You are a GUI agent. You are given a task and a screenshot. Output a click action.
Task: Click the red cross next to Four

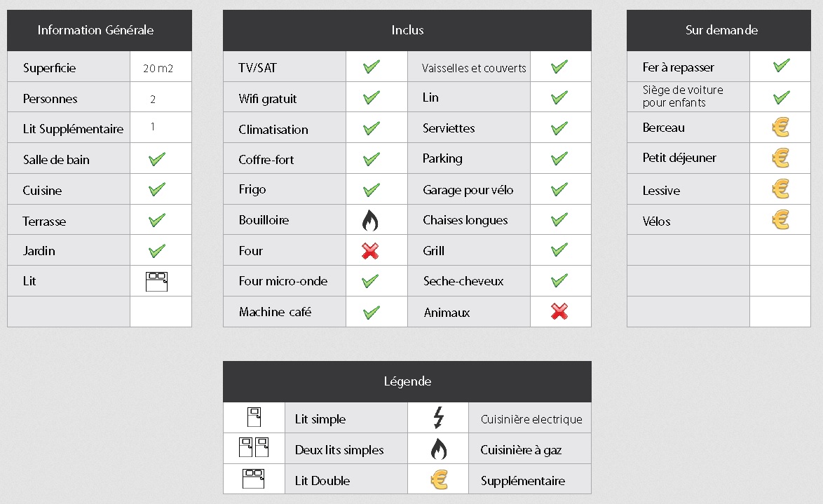click(x=370, y=251)
